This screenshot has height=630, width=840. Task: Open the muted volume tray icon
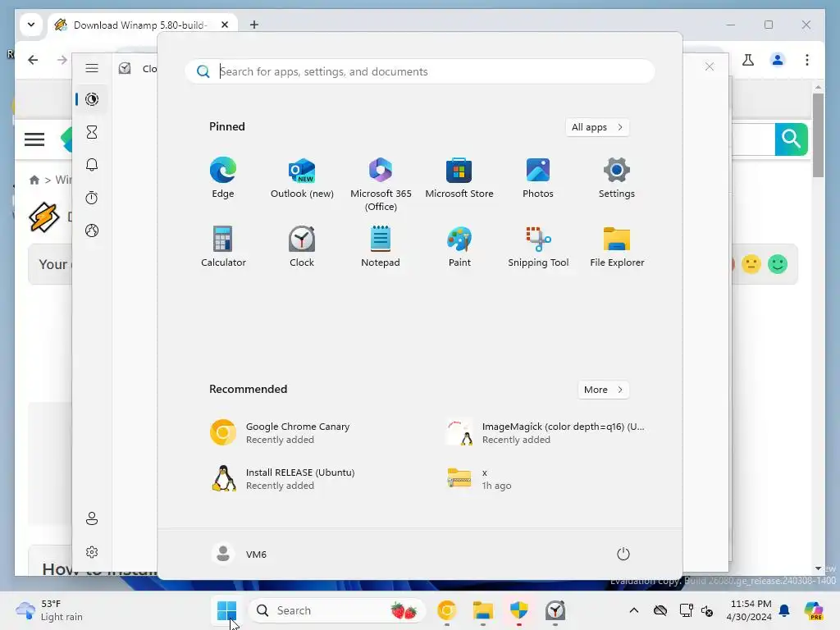(707, 610)
